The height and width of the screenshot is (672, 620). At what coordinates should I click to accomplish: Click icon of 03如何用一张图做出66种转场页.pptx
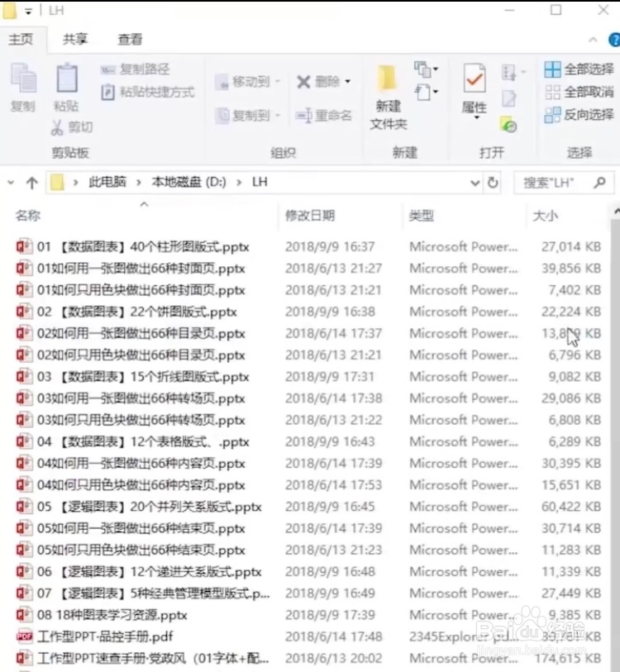(x=24, y=398)
